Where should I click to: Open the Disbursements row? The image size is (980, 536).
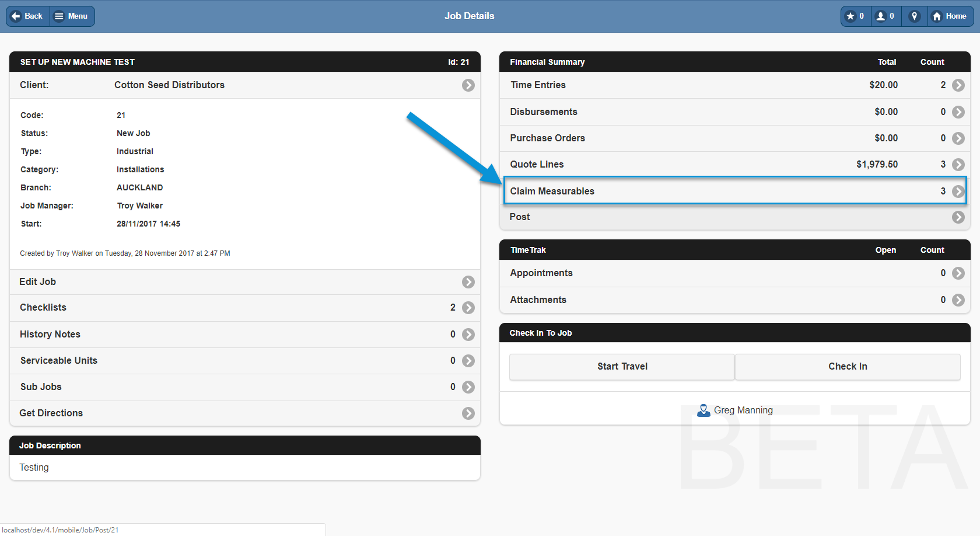[735, 112]
